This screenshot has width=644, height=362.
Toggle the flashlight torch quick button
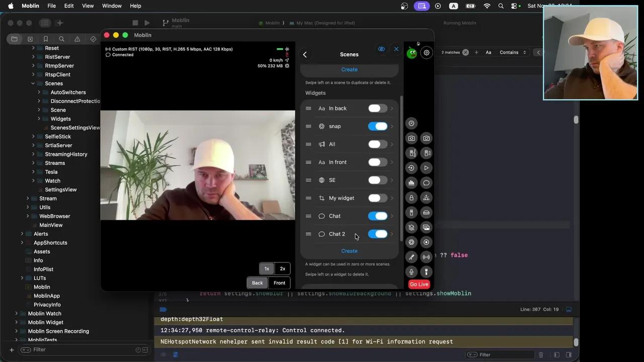[427, 272]
